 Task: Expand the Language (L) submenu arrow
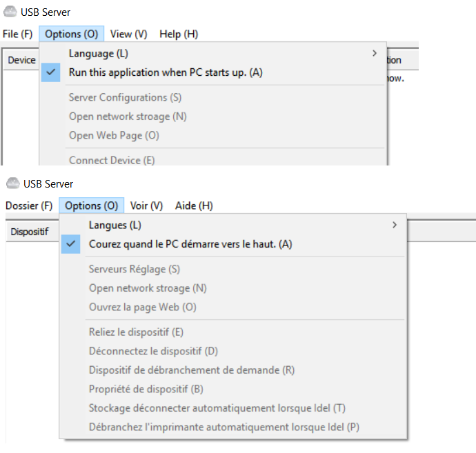click(x=375, y=53)
